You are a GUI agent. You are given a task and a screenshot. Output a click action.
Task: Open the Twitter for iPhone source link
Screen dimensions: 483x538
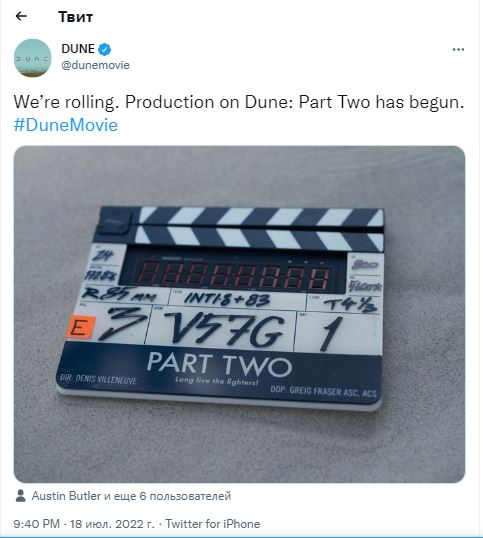pos(213,524)
